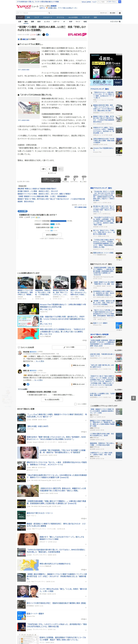Click the 201 poll comments icon
This screenshot has width=138, height=644.
click(33, 217)
